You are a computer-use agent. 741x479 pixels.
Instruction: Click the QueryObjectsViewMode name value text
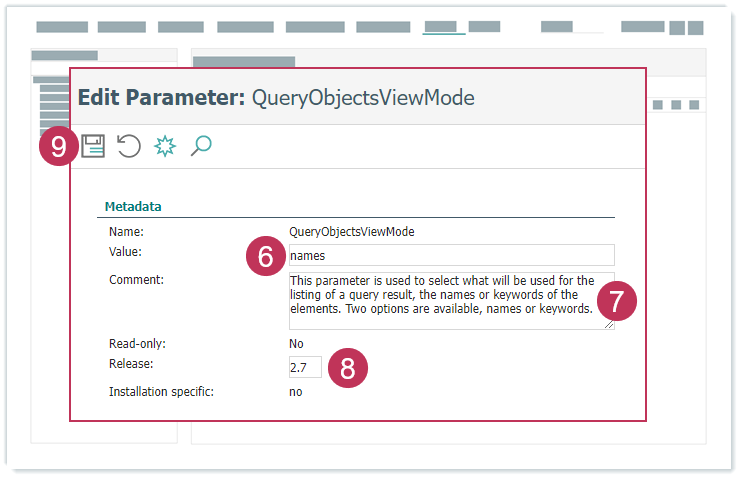[x=351, y=231]
